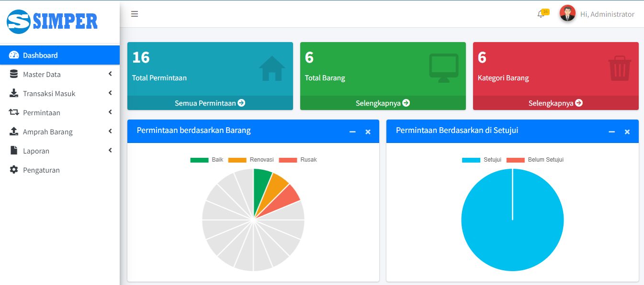Expand the Laporan chevron
The image size is (644, 285).
[110, 150]
